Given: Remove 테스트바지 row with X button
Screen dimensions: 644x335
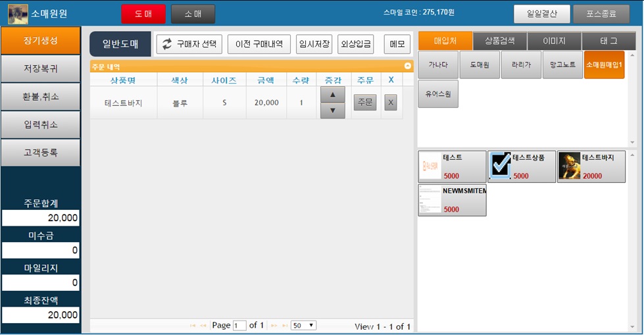Looking at the screenshot, I should (x=391, y=103).
